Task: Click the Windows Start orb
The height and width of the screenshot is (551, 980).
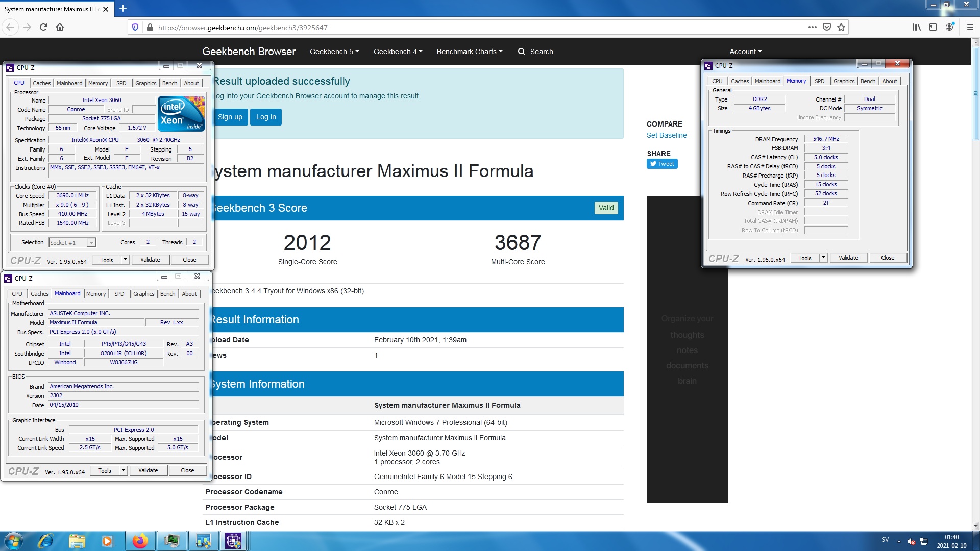Action: click(14, 541)
